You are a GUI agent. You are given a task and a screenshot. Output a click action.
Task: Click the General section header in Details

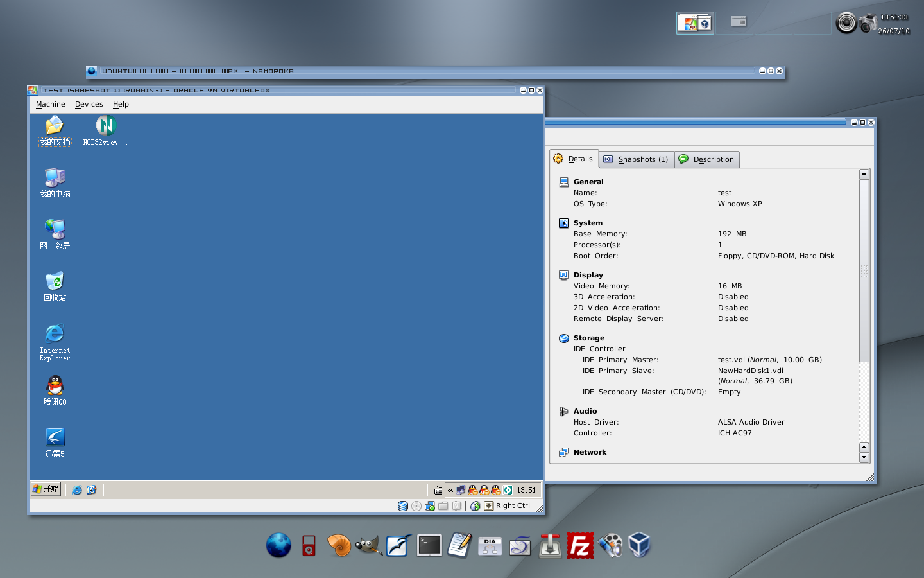588,182
